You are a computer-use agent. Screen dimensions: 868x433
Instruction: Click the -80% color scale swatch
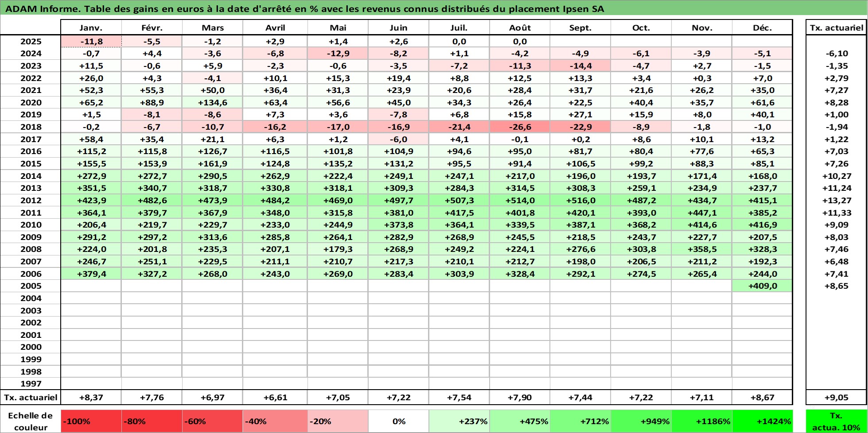click(x=152, y=421)
